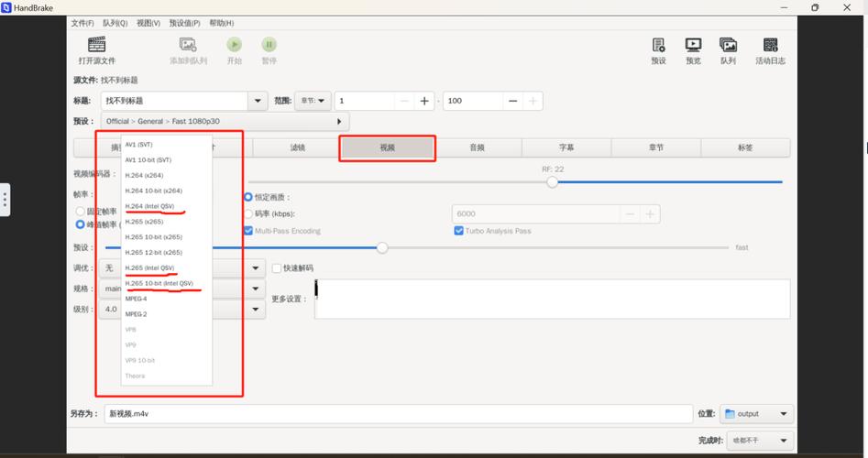Open the 章节 range type dropdown
This screenshot has width=868, height=458.
click(313, 101)
